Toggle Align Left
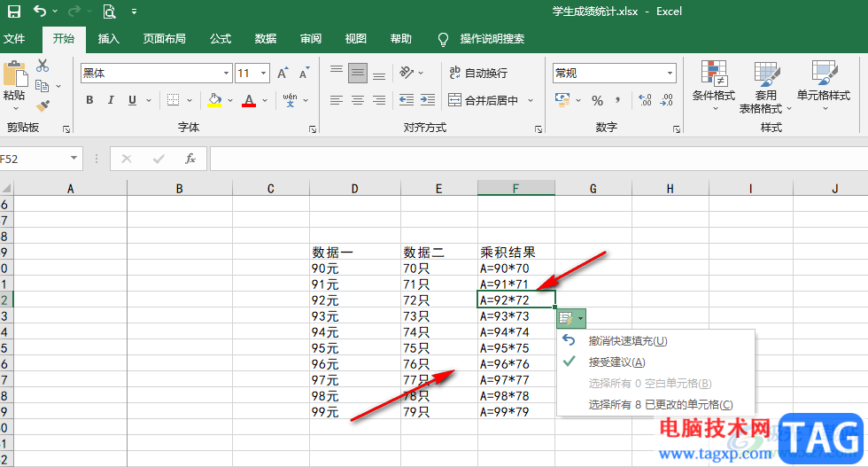Viewport: 868px width, 467px height. point(337,100)
